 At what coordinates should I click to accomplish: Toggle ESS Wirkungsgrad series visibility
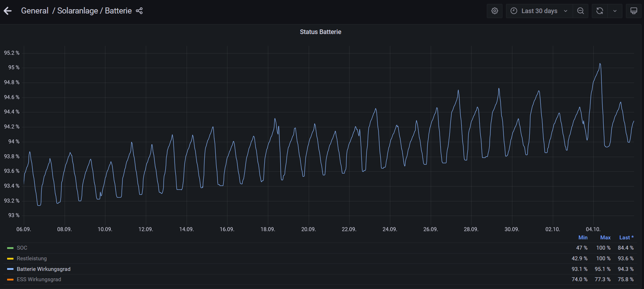(x=39, y=279)
